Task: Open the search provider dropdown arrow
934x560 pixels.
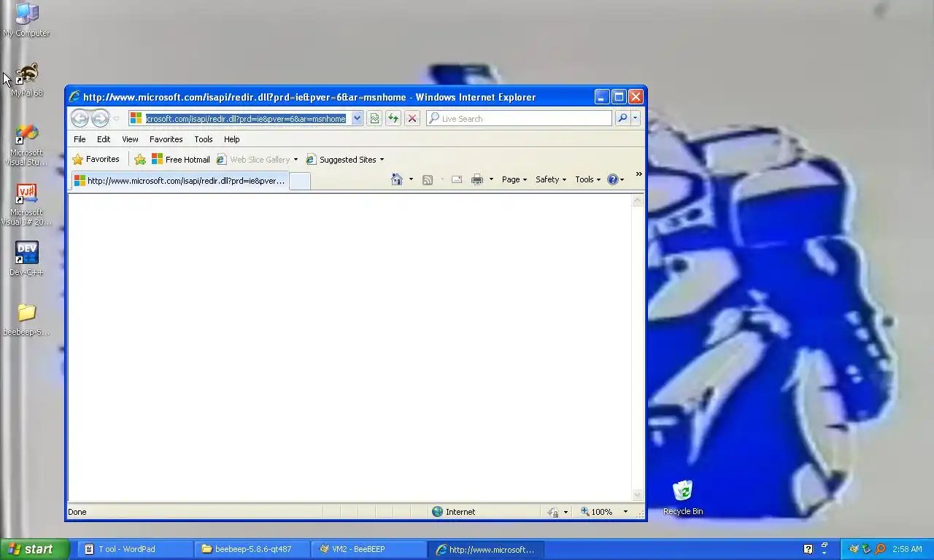Action: tap(636, 118)
